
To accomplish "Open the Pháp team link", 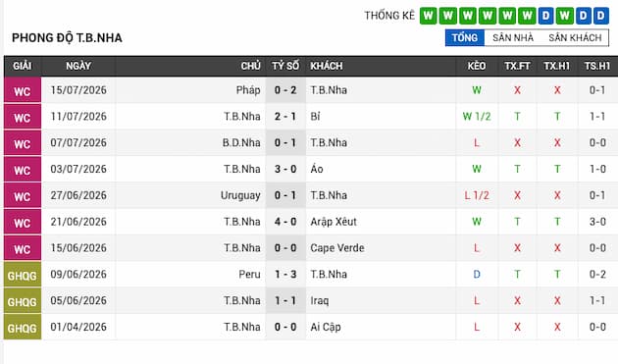I will (x=248, y=90).
